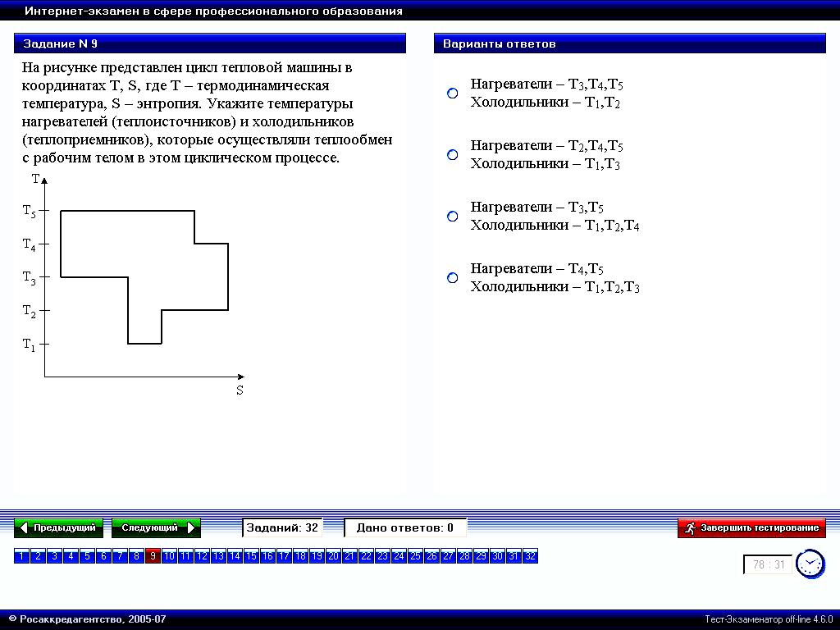Open question 12 tile
Image resolution: width=840 pixels, height=630 pixels.
click(202, 556)
